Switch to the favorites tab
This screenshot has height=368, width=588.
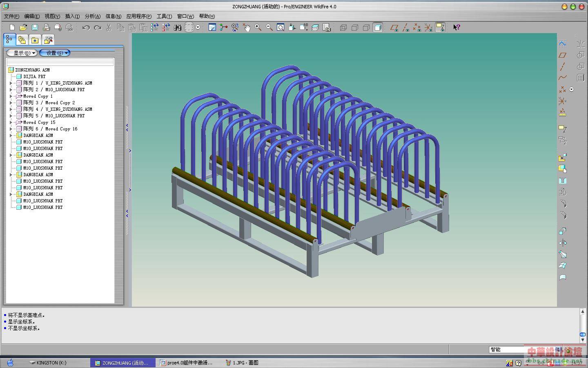point(35,40)
